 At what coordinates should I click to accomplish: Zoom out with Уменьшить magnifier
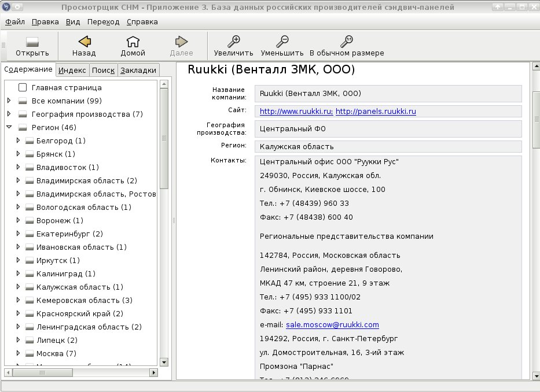point(282,42)
